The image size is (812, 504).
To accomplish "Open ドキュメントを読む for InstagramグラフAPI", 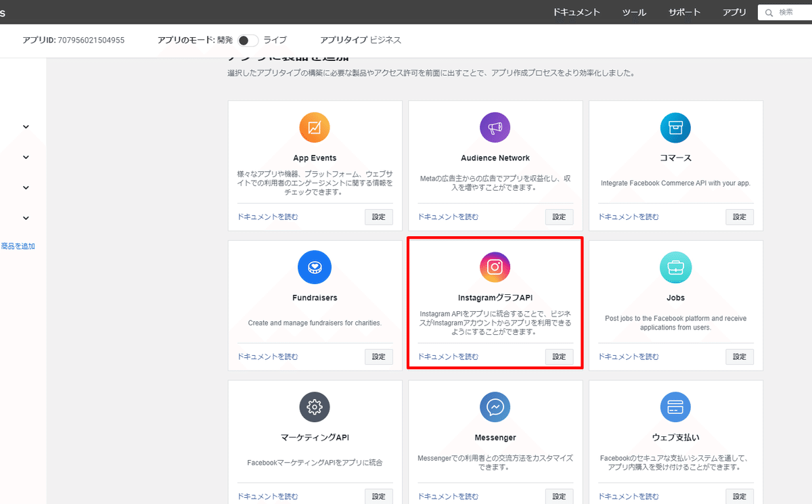I will pyautogui.click(x=448, y=357).
